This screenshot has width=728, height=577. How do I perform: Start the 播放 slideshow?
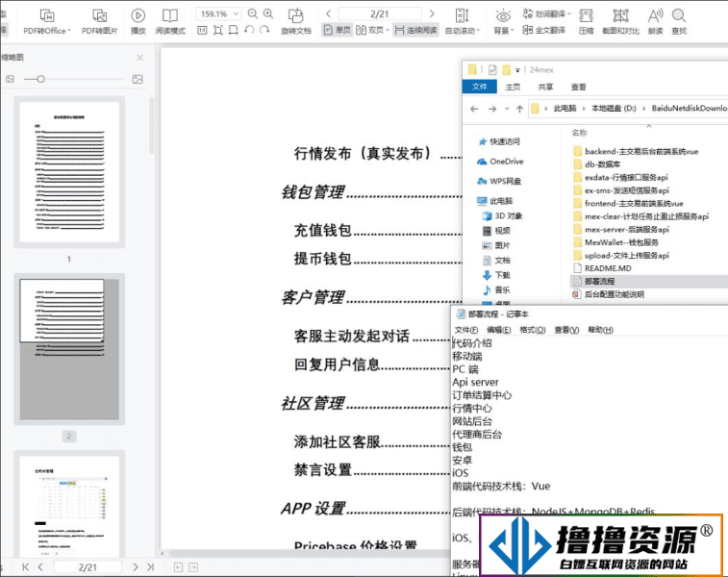(138, 21)
